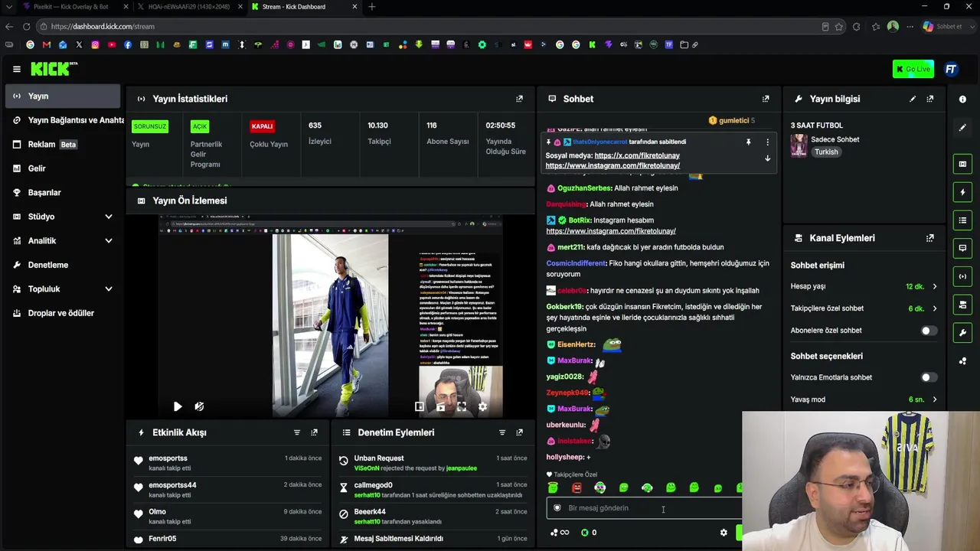Toggle the chat widget icon in right toolbar

pyautogui.click(x=962, y=248)
